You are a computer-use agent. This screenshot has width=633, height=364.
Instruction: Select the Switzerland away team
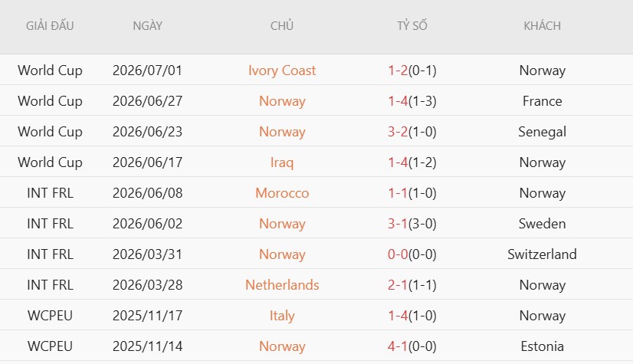[542, 254]
